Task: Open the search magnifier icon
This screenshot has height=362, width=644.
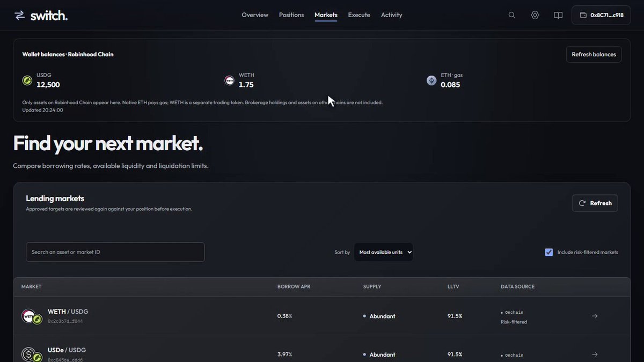Action: tap(512, 15)
